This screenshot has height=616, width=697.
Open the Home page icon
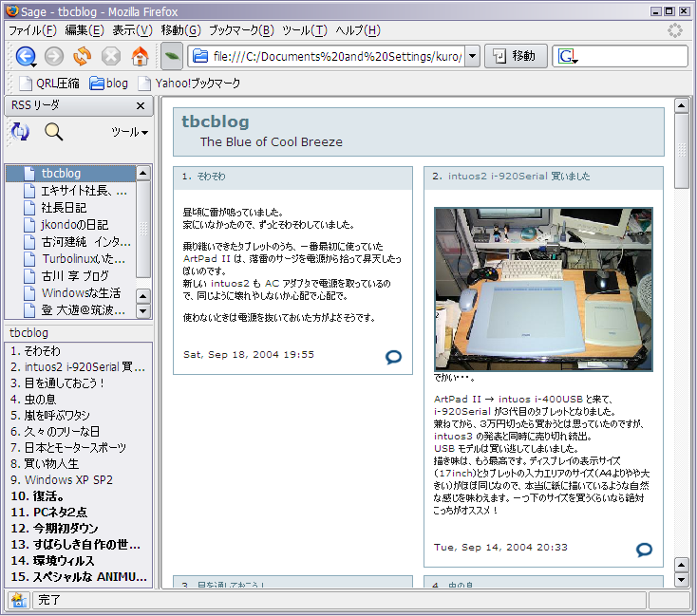[140, 56]
